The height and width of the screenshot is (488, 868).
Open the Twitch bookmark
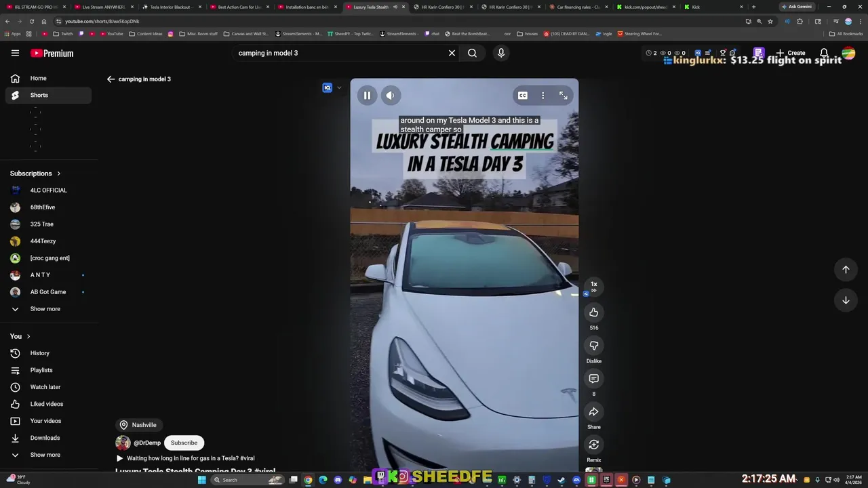click(63, 33)
